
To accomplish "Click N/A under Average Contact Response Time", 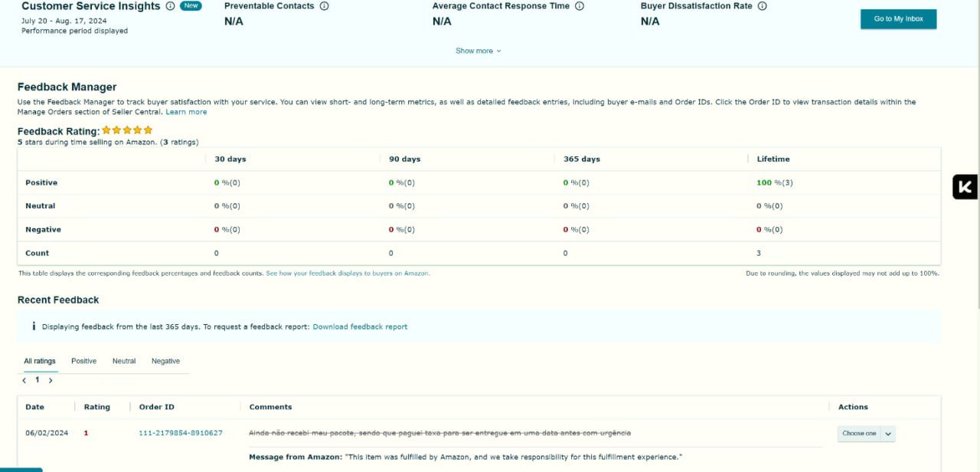I will tap(442, 21).
